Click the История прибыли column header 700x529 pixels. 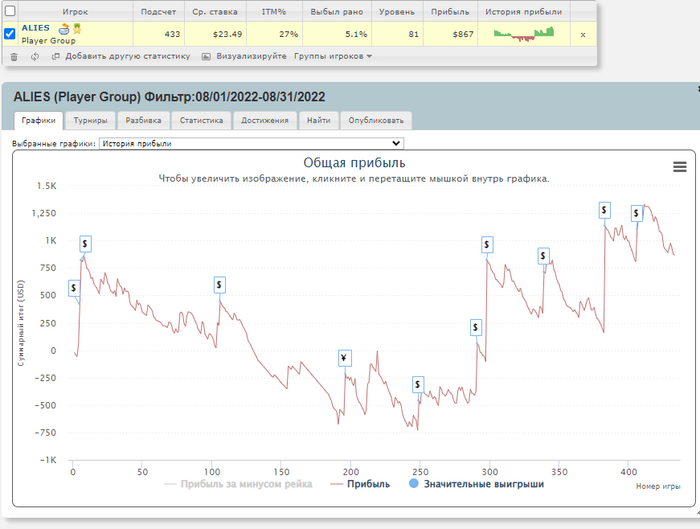(524, 12)
